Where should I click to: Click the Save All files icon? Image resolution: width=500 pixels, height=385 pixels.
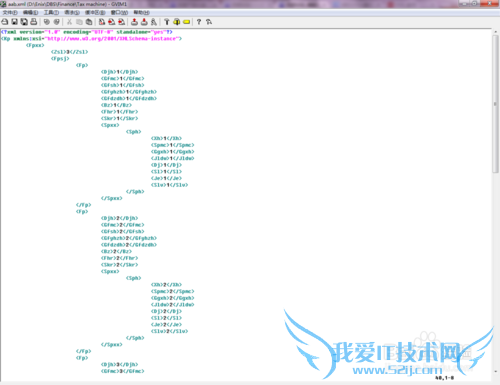tap(24, 22)
